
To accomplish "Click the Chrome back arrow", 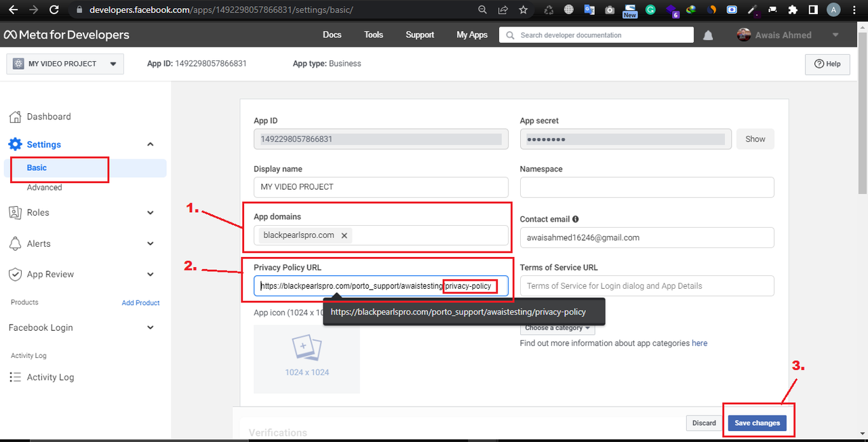I will pos(12,9).
